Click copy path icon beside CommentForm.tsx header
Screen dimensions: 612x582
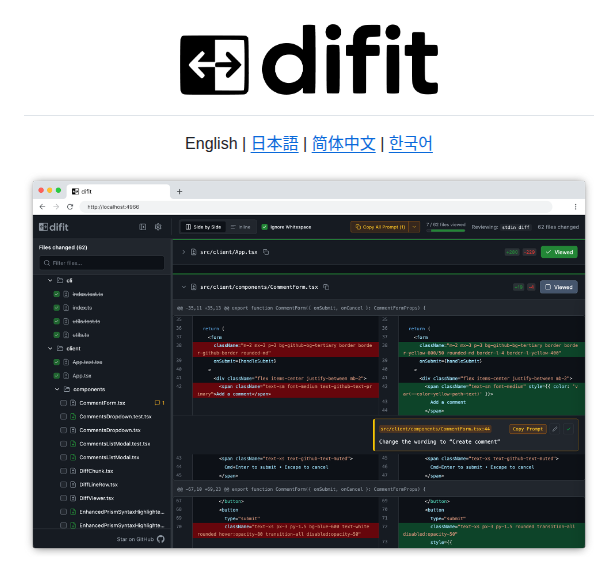[327, 287]
